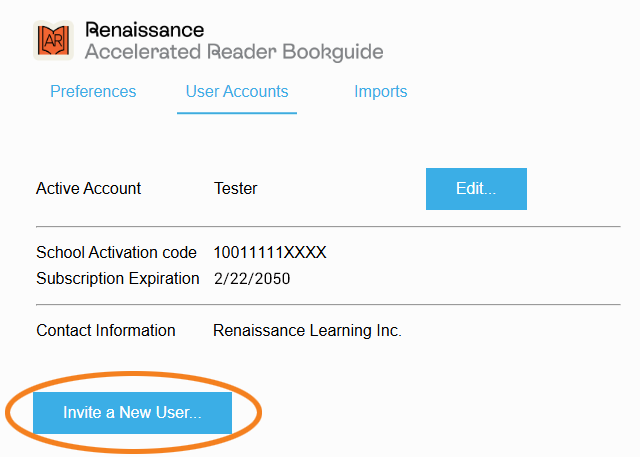Open the Preferences tab

pyautogui.click(x=93, y=91)
